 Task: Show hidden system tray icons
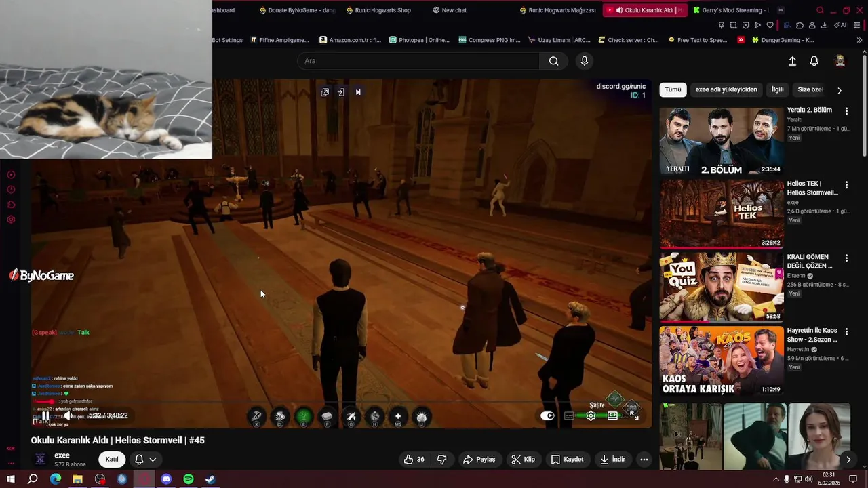[x=776, y=479]
